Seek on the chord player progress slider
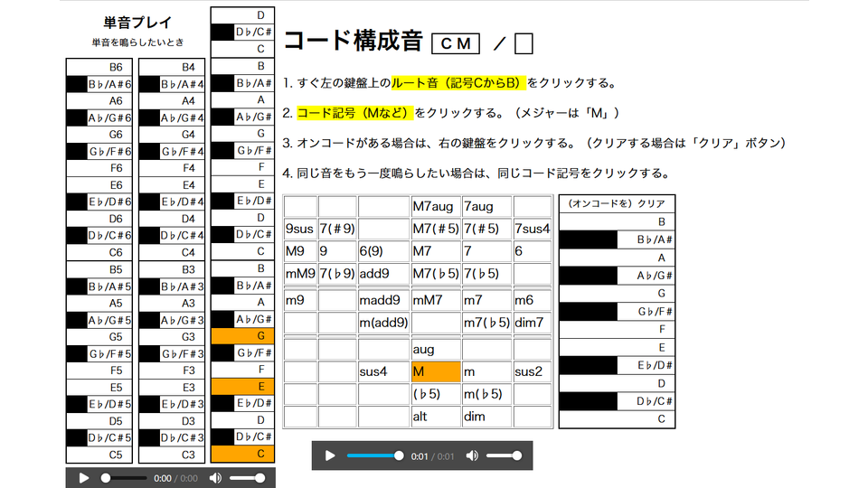The width and height of the screenshot is (868, 488). pos(374,455)
